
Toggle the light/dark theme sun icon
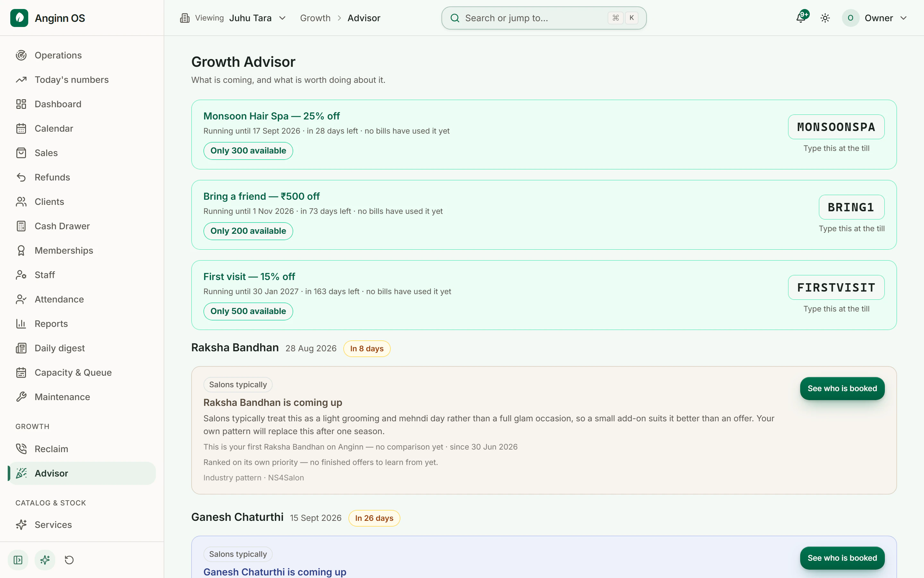(x=825, y=18)
